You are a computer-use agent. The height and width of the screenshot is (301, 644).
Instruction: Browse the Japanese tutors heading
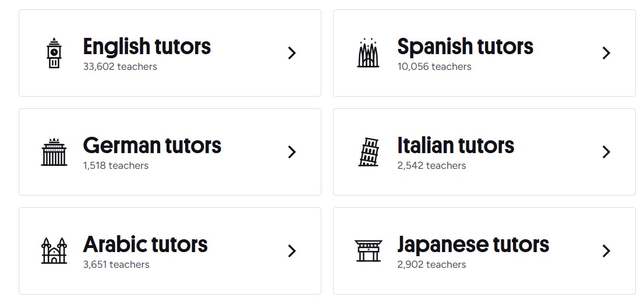(x=473, y=245)
